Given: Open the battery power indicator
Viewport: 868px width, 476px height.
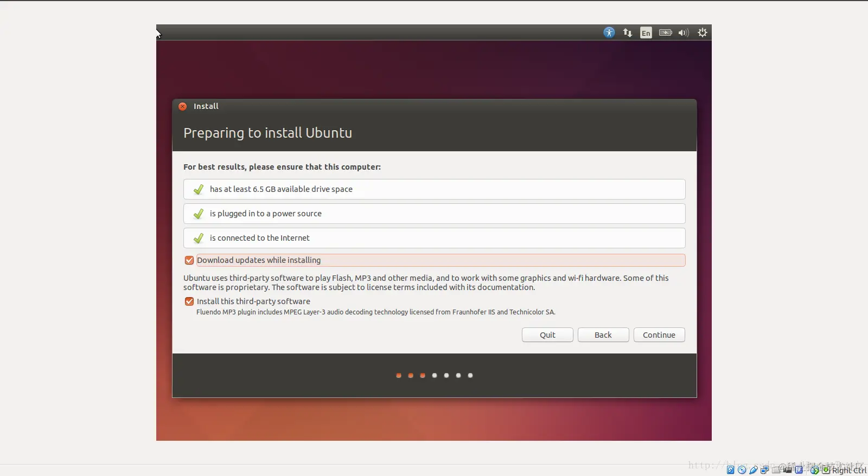Looking at the screenshot, I should point(665,33).
